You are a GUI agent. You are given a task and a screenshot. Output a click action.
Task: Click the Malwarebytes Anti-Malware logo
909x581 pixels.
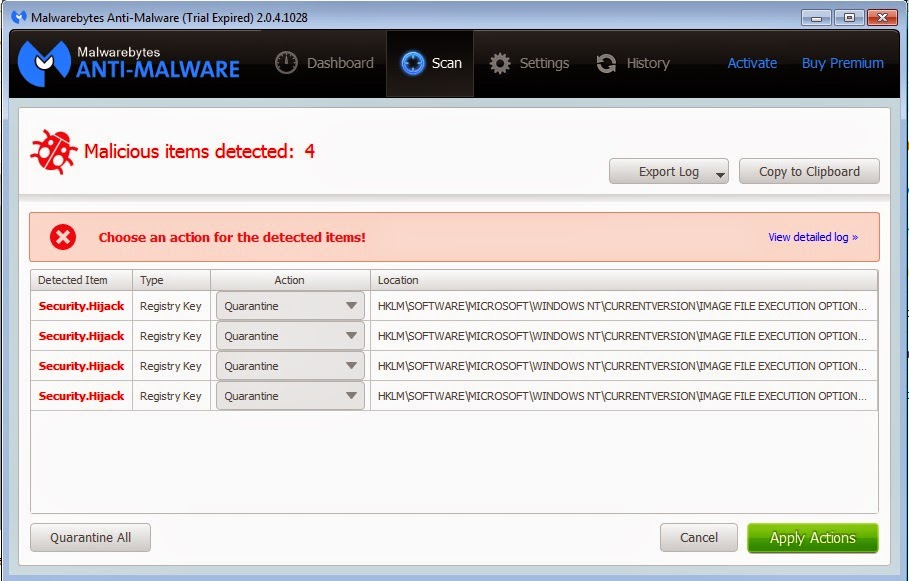[129, 63]
